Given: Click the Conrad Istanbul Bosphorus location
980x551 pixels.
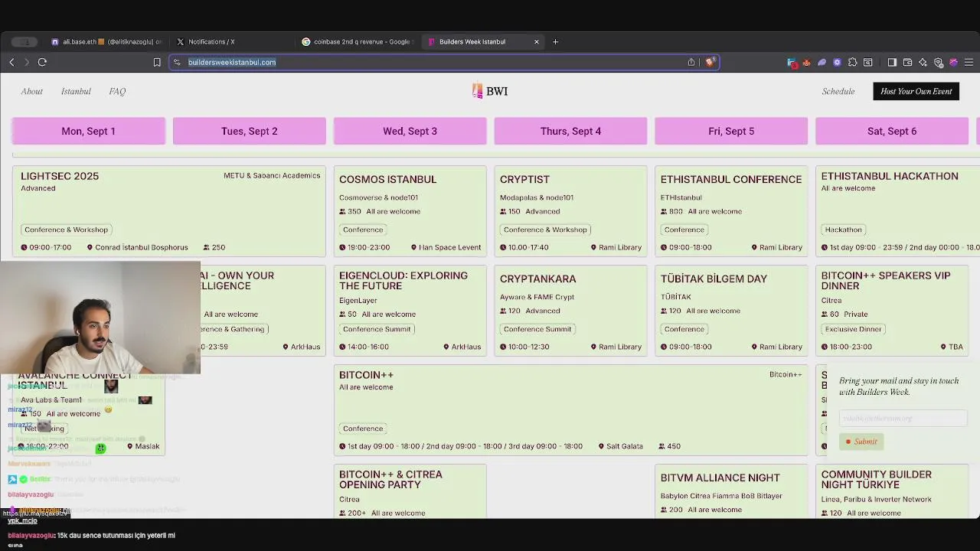Looking at the screenshot, I should pos(137,247).
